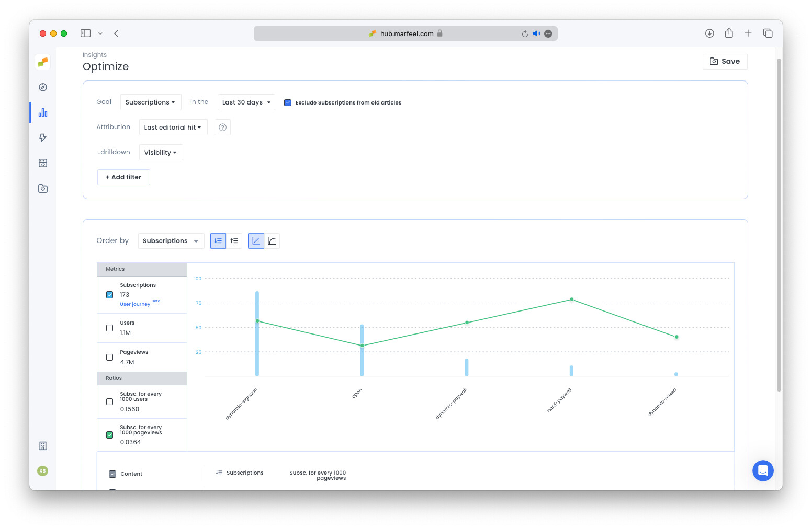Viewport: 812px width, 529px height.
Task: Open the compass Explore icon in sidebar
Action: (42, 87)
